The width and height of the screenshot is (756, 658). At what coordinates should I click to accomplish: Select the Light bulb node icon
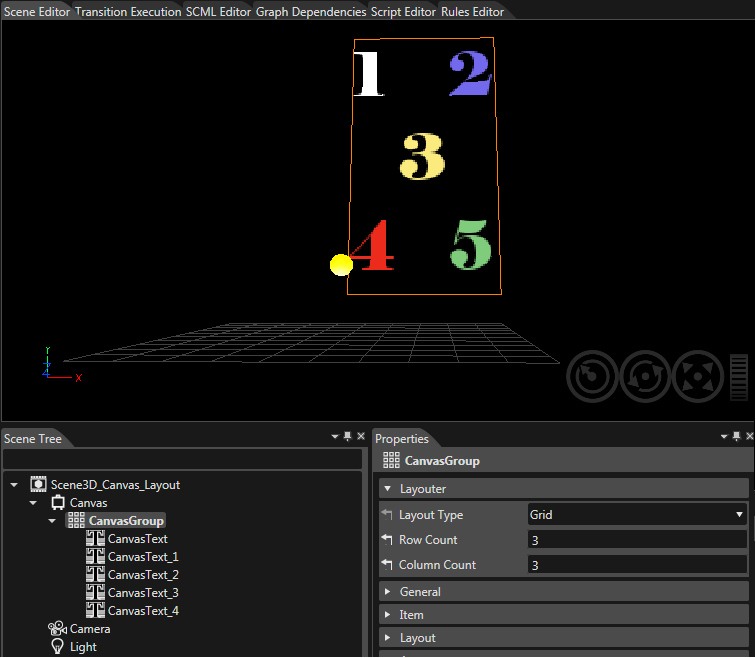coord(57,646)
